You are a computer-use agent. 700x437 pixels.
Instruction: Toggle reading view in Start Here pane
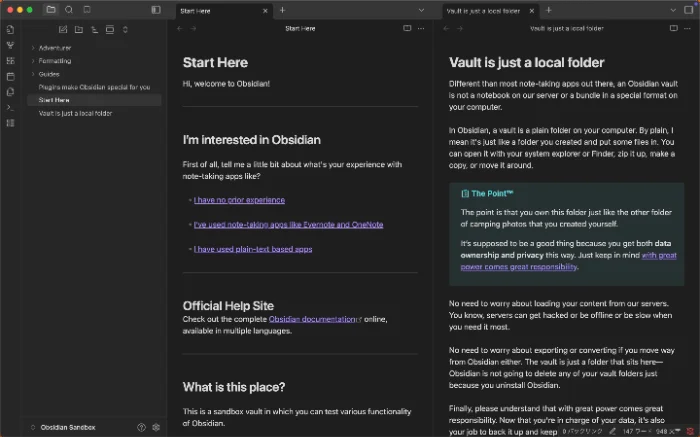coord(406,29)
